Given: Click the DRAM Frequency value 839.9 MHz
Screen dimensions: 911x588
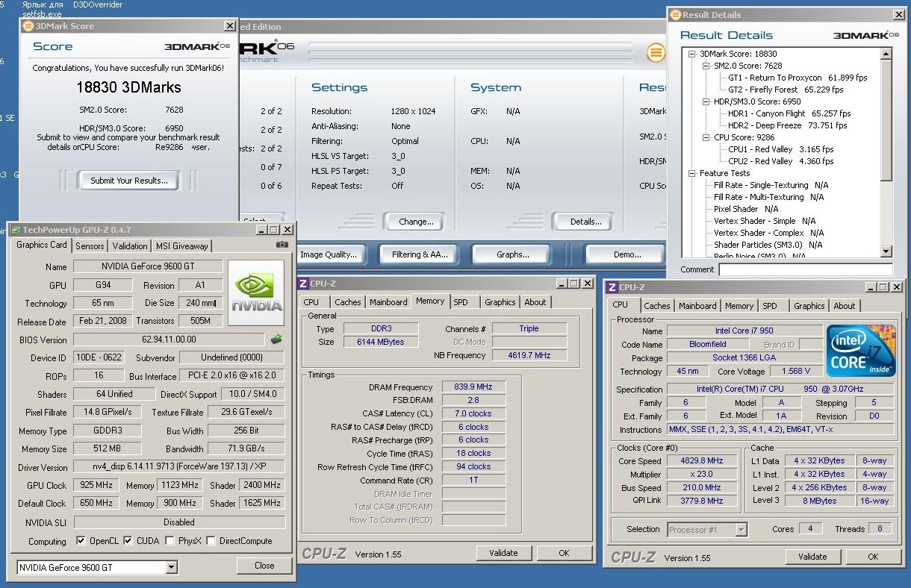Looking at the screenshot, I should point(474,387).
